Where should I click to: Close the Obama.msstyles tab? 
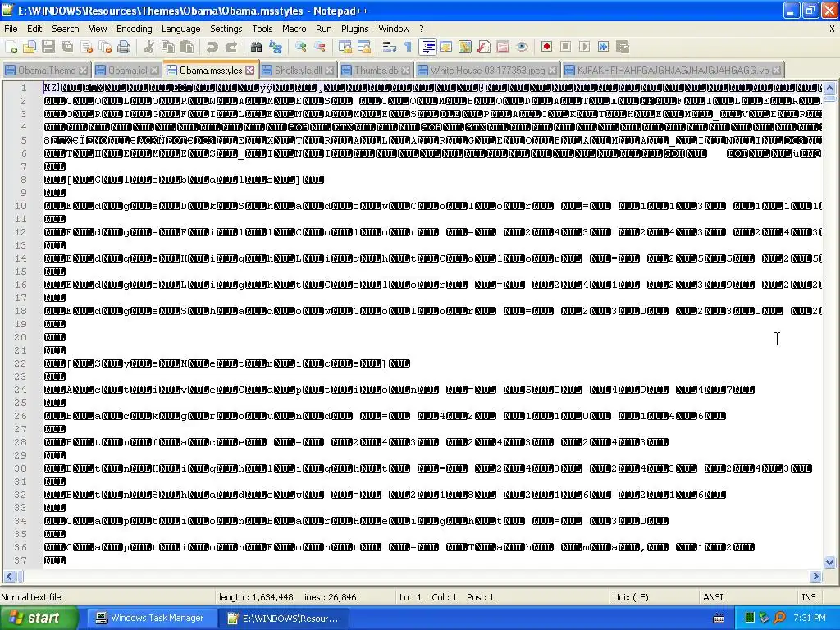pyautogui.click(x=249, y=71)
